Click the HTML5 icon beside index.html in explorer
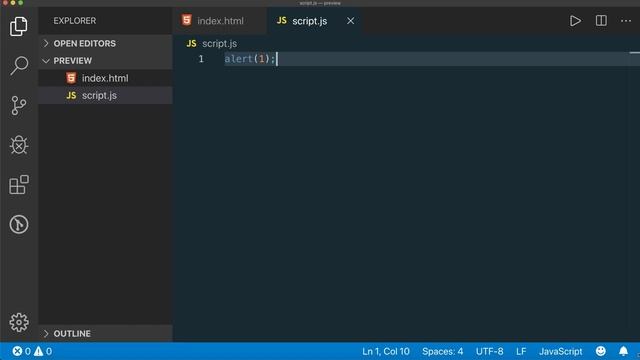The height and width of the screenshot is (360, 640). [71, 78]
